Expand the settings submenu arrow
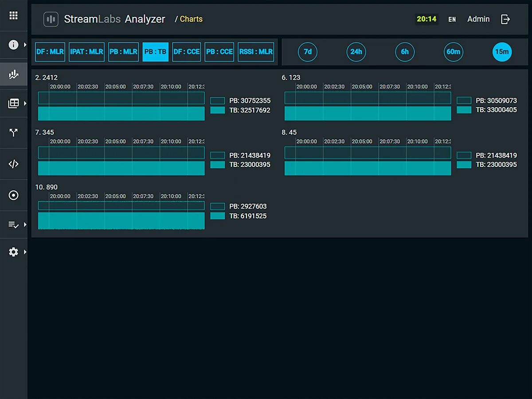The width and height of the screenshot is (532, 399). coord(25,252)
